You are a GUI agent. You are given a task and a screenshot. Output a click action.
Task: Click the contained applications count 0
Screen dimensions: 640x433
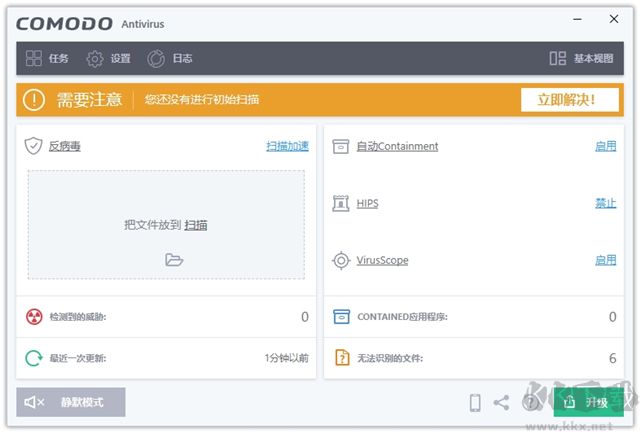(613, 317)
